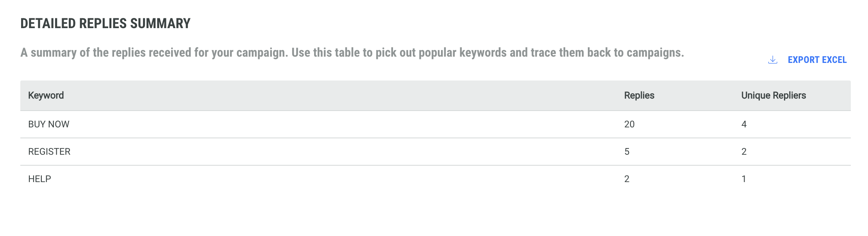
Task: Click the replies count 20 for BUY NOW
Action: pyautogui.click(x=629, y=124)
